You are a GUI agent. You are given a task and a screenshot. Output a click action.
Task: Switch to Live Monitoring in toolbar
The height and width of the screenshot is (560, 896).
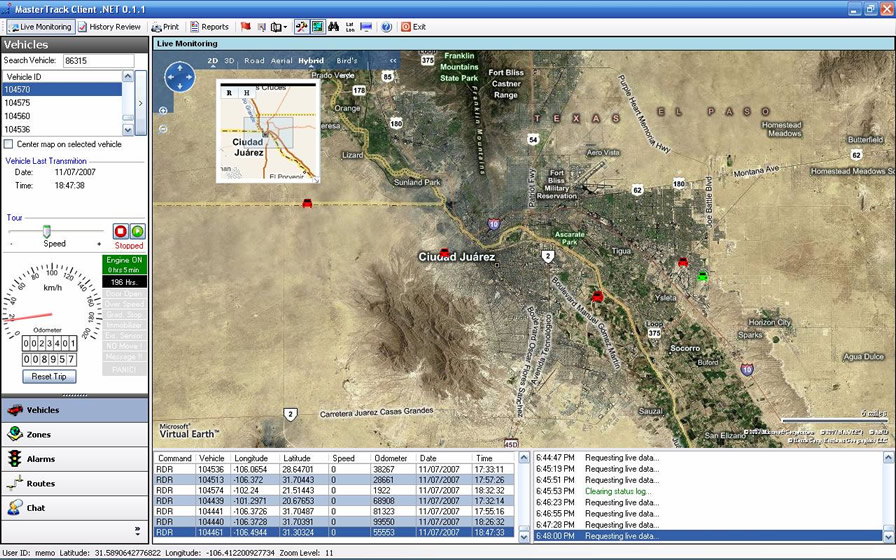[x=41, y=27]
